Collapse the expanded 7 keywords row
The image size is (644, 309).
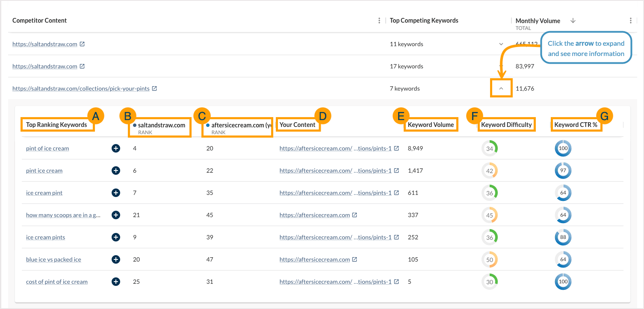pos(501,88)
